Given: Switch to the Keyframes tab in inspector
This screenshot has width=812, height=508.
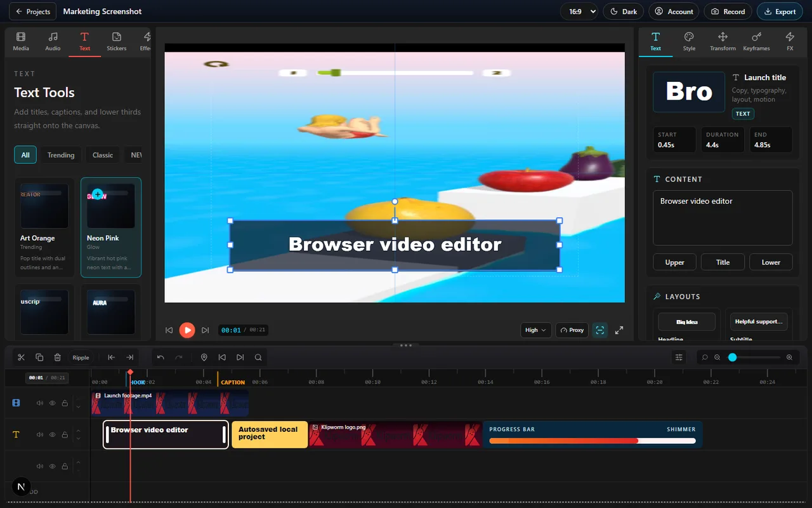Looking at the screenshot, I should [x=756, y=41].
